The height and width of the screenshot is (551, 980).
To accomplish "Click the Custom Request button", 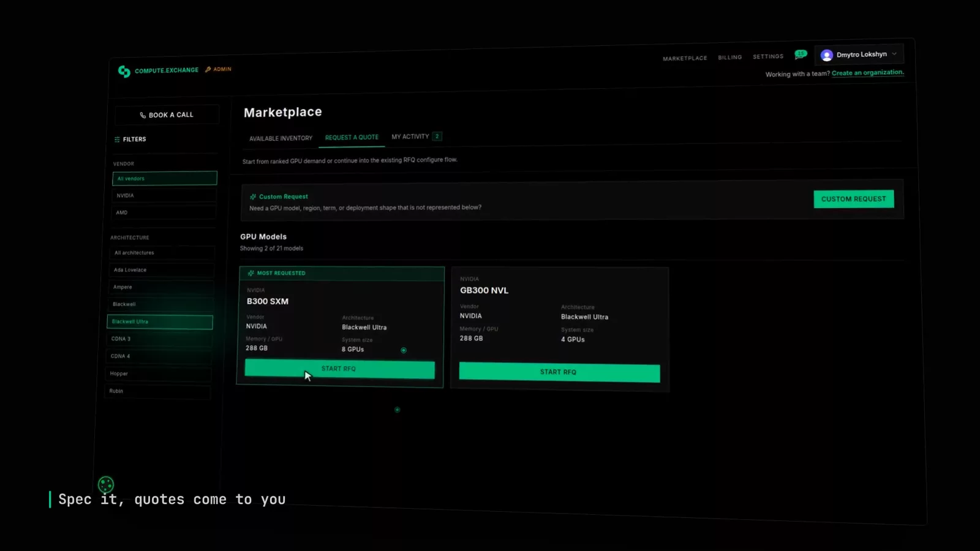I will click(x=854, y=199).
